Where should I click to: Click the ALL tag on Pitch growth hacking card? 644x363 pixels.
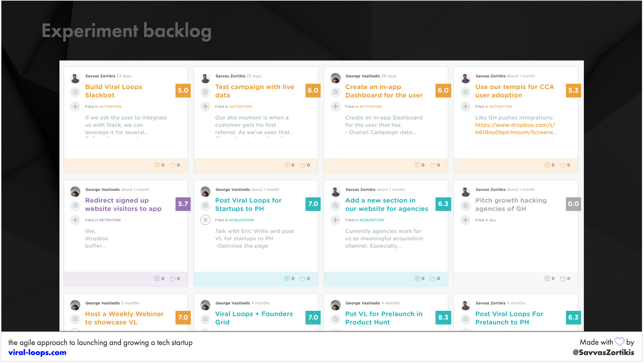click(493, 220)
